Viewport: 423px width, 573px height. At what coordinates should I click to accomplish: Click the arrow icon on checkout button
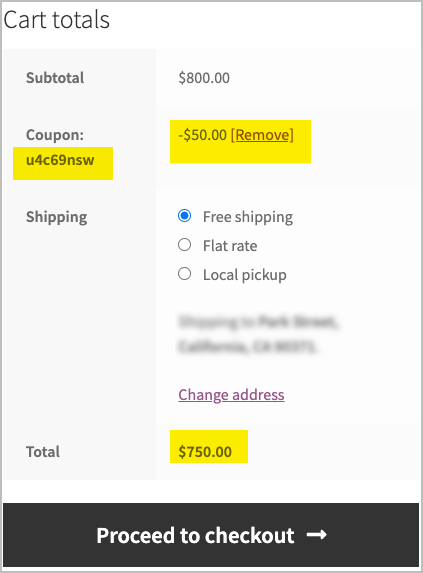coord(316,535)
